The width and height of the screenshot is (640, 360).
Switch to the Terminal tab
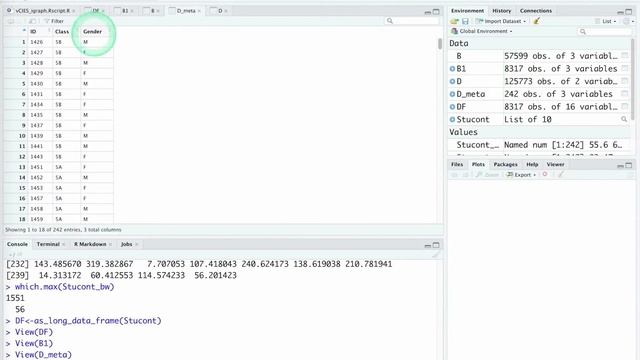click(x=48, y=244)
